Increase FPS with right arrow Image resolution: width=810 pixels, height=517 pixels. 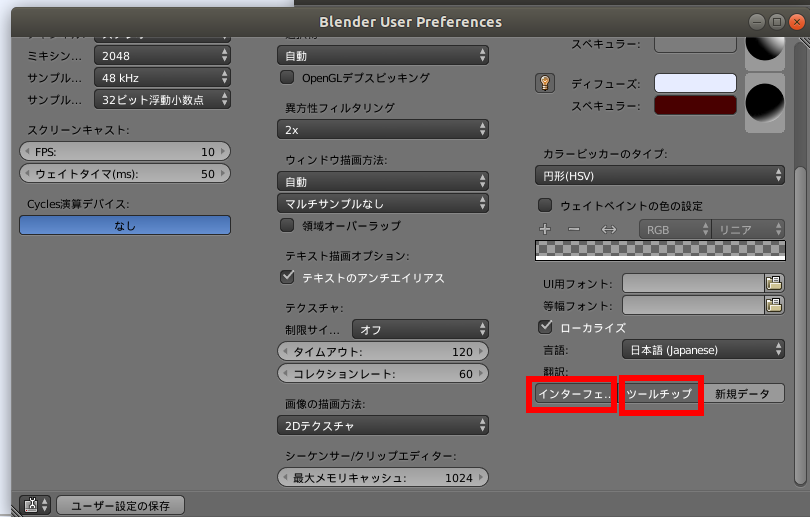point(223,151)
